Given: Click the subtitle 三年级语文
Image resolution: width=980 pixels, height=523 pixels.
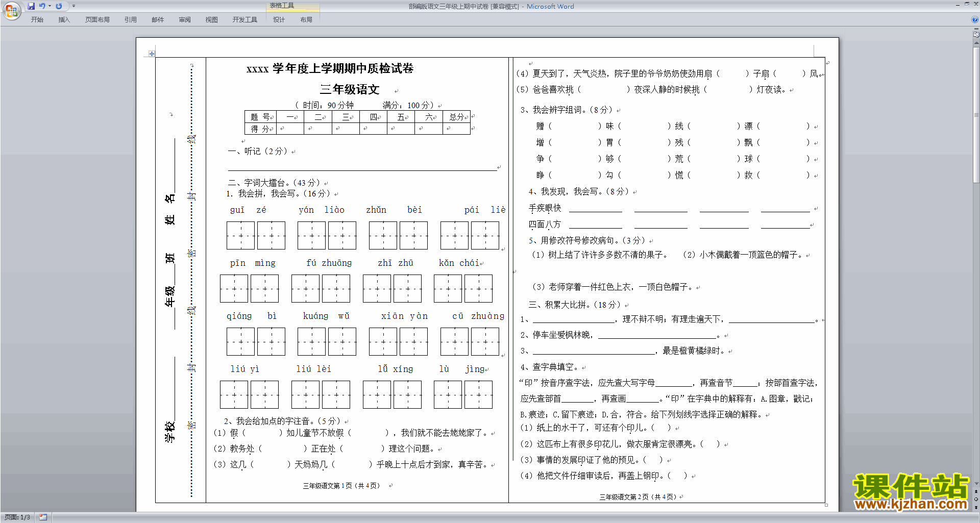Looking at the screenshot, I should coord(350,89).
